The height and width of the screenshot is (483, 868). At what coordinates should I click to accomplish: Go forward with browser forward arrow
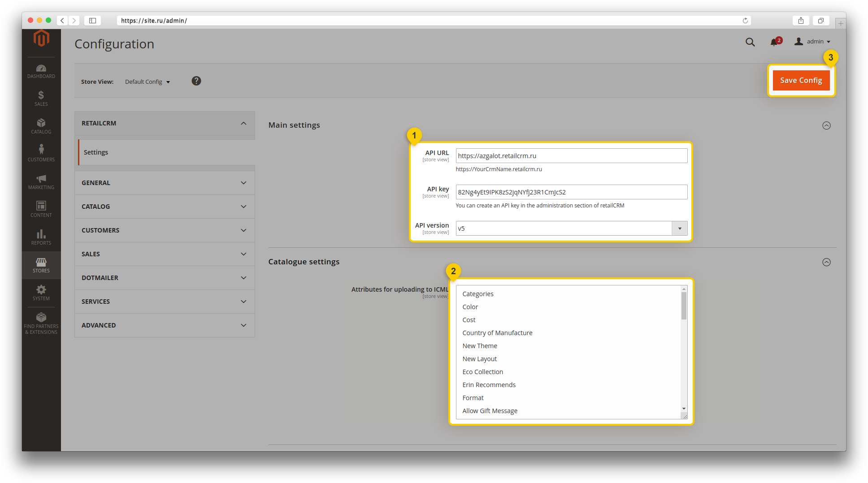point(74,21)
